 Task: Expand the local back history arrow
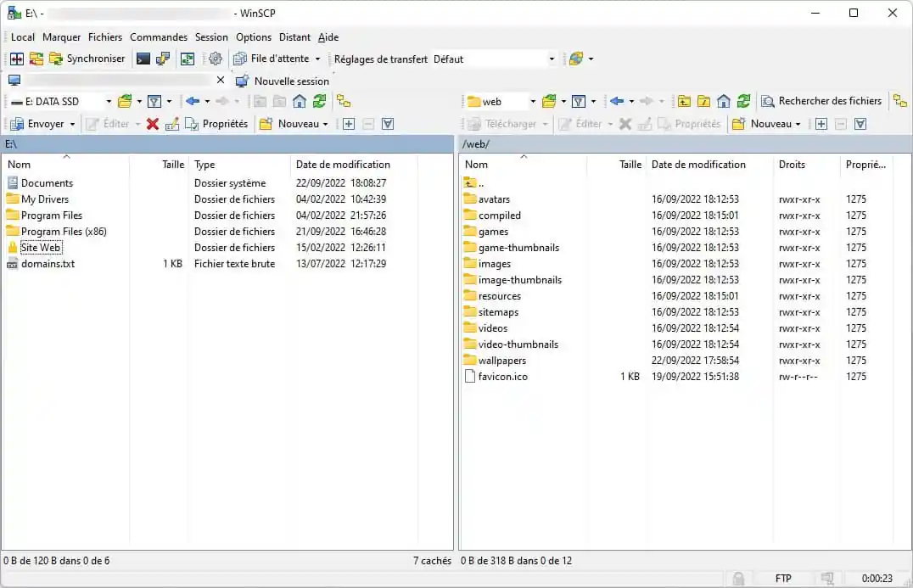[x=207, y=101]
